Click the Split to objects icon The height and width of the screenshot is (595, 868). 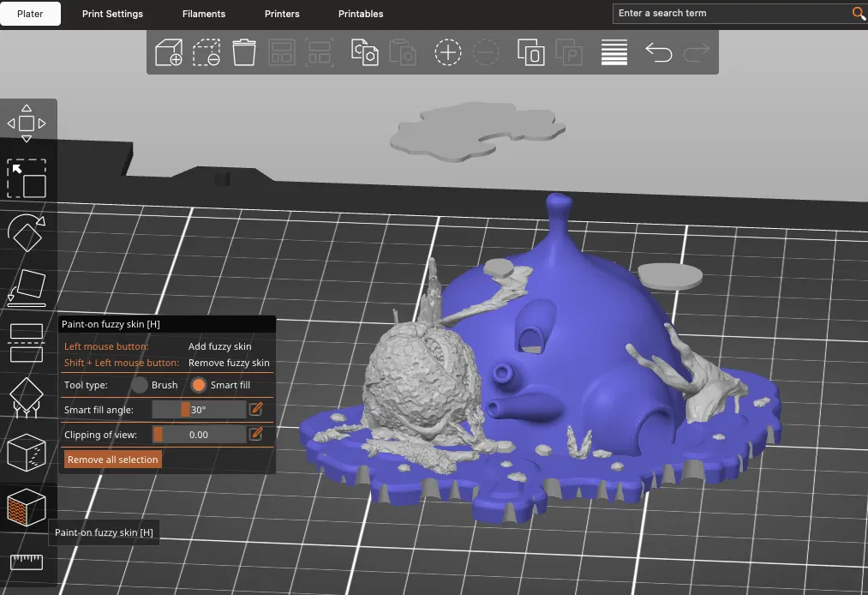point(531,52)
